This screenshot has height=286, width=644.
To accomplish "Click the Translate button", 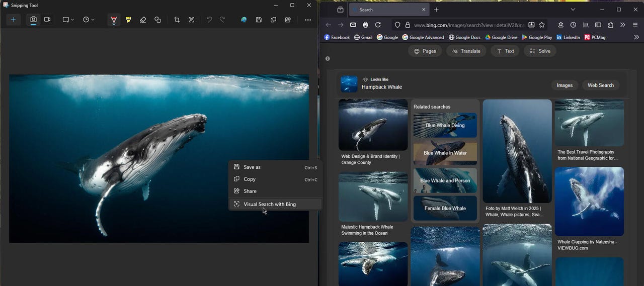I will click(466, 51).
